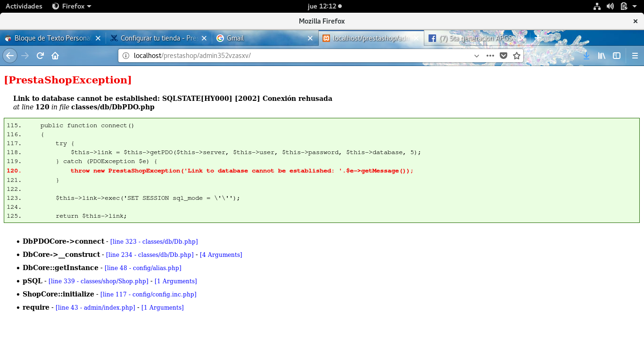
Task: Open page actions three-dot menu
Action: 490,56
